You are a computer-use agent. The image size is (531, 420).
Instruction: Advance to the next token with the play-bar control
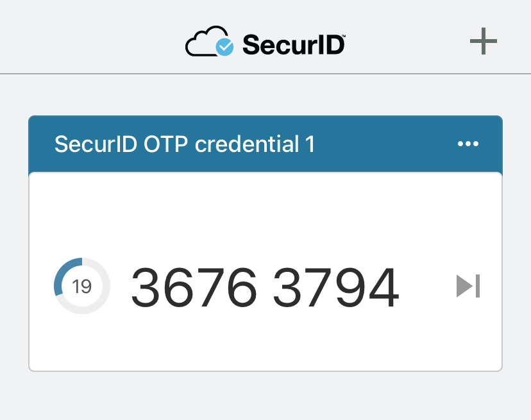tap(468, 286)
